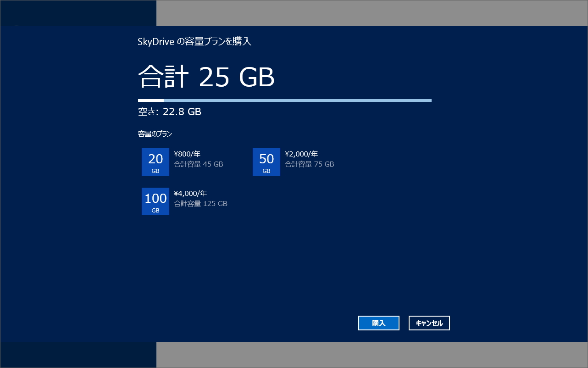Click the SkyDrive の容量プランを購入 title
Screen dimensions: 588x368
[x=196, y=41]
